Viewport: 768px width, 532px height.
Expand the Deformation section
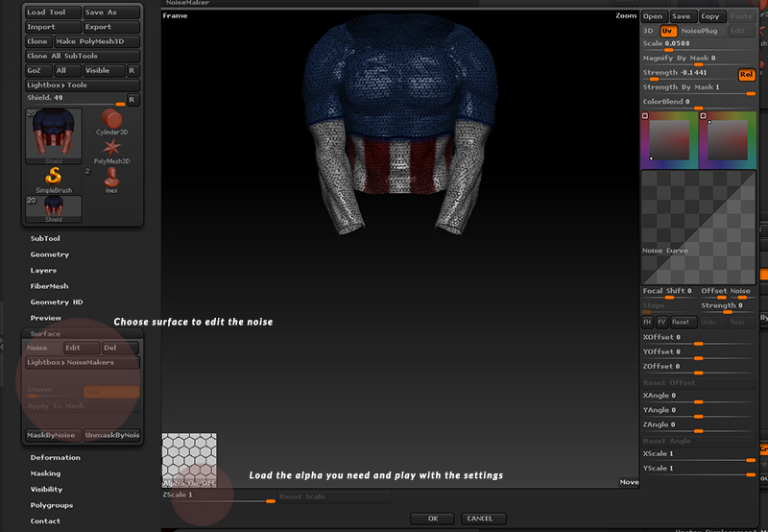(x=56, y=457)
